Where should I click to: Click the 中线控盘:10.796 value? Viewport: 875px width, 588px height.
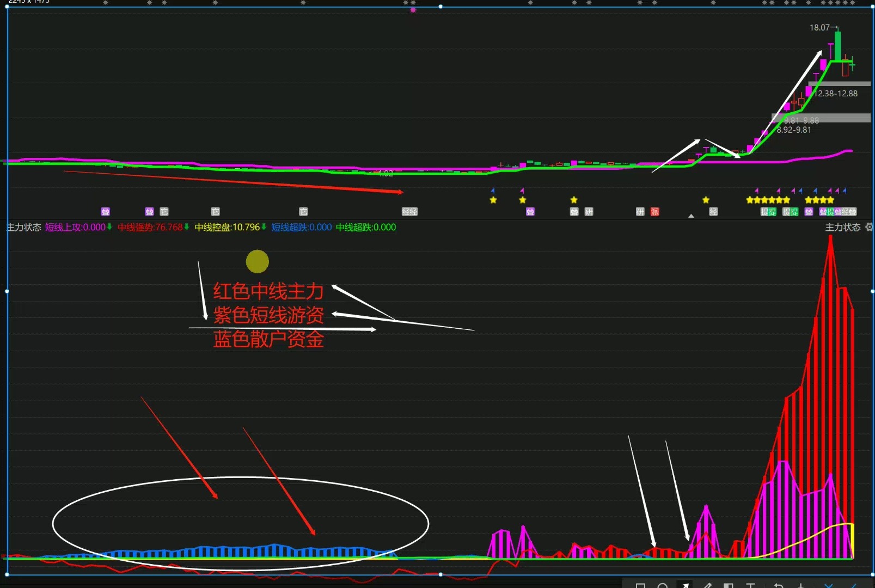pos(228,227)
